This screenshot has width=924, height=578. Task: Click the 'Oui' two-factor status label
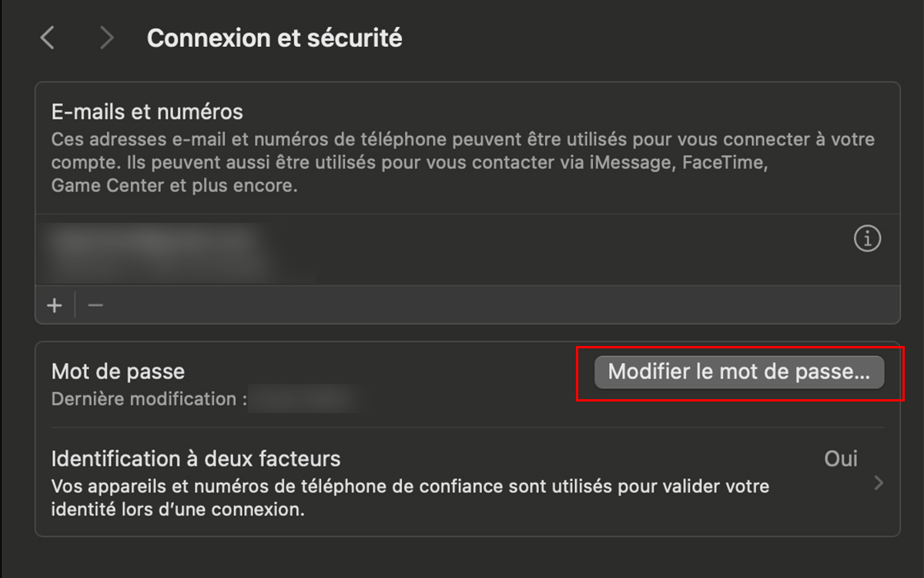tap(840, 459)
